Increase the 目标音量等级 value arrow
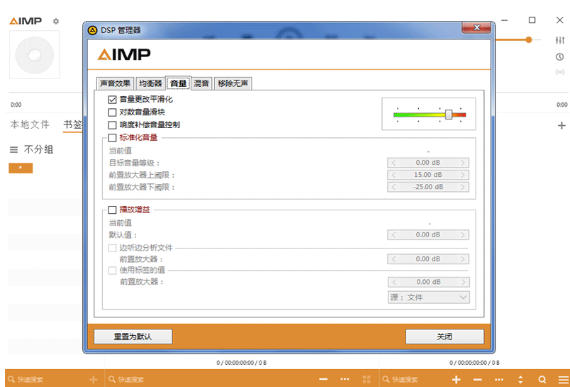 [462, 163]
